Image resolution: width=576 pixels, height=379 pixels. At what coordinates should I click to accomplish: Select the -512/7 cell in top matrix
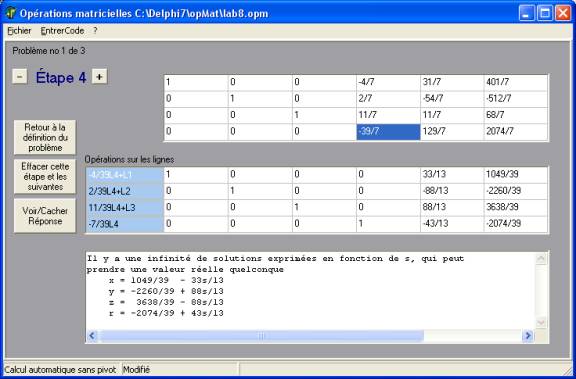pyautogui.click(x=516, y=99)
